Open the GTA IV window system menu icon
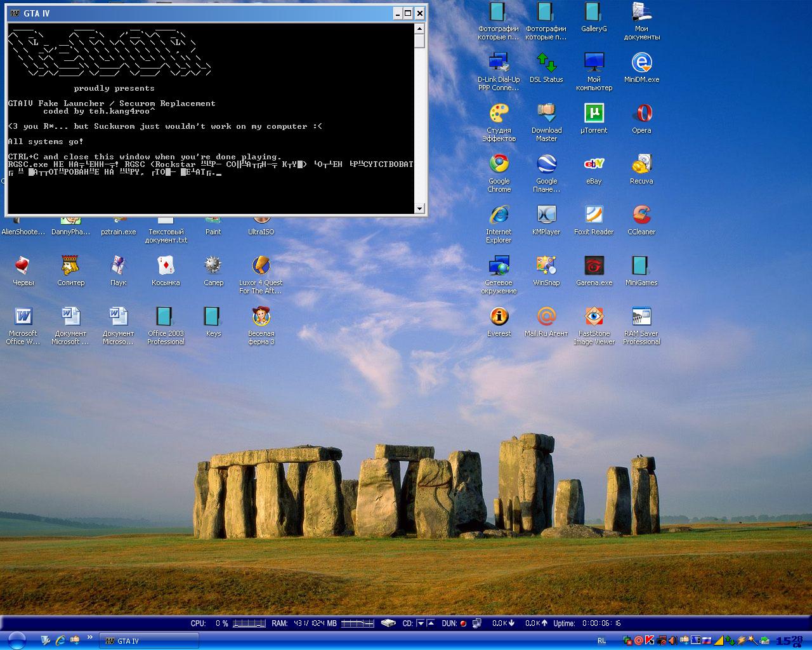The width and height of the screenshot is (812, 650). [x=15, y=13]
